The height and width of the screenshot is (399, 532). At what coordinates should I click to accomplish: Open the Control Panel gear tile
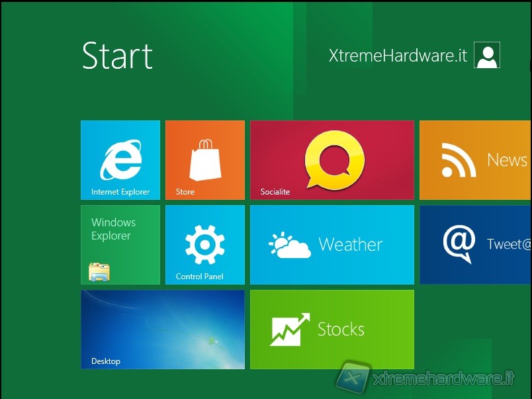205,244
